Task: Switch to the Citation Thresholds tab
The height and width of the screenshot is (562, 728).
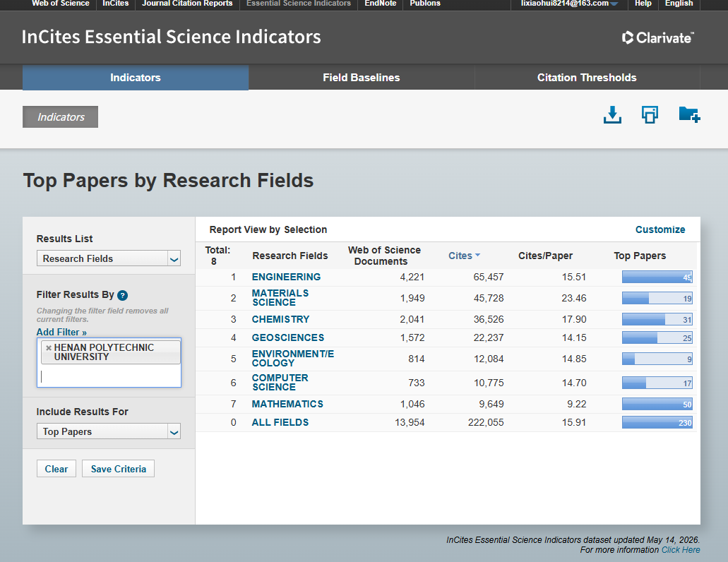Action: pyautogui.click(x=587, y=78)
